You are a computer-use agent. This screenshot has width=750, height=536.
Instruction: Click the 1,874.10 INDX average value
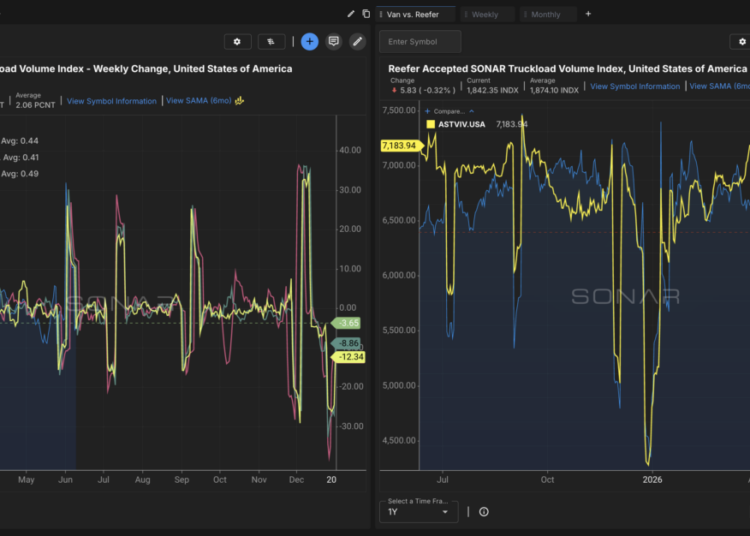click(x=554, y=90)
